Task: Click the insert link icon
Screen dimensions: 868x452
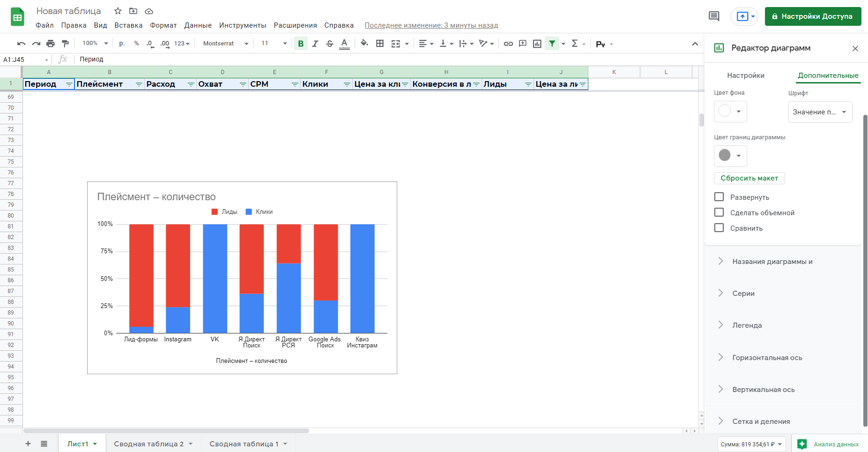Action: click(508, 44)
